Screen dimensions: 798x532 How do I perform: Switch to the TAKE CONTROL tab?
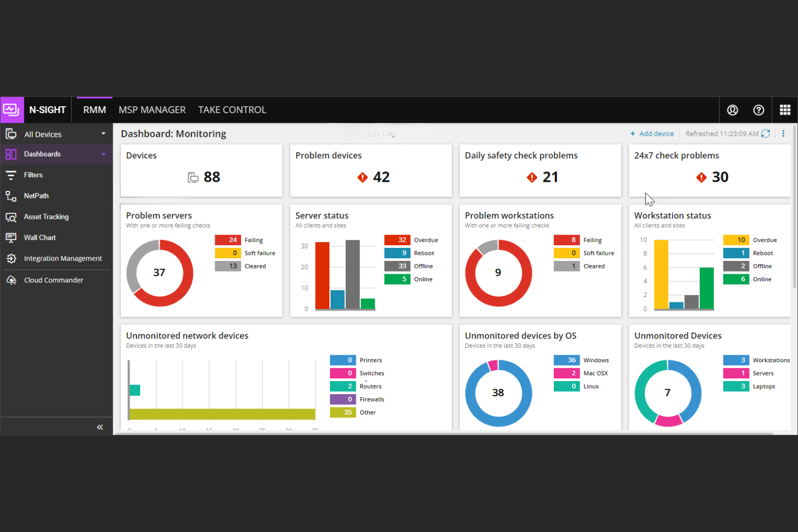click(232, 110)
